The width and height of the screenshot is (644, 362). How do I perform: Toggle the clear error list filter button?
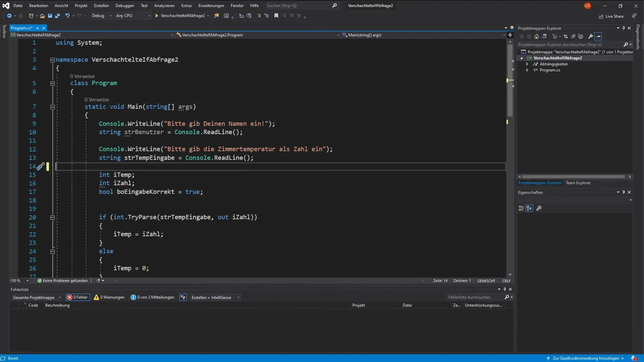pyautogui.click(x=183, y=298)
